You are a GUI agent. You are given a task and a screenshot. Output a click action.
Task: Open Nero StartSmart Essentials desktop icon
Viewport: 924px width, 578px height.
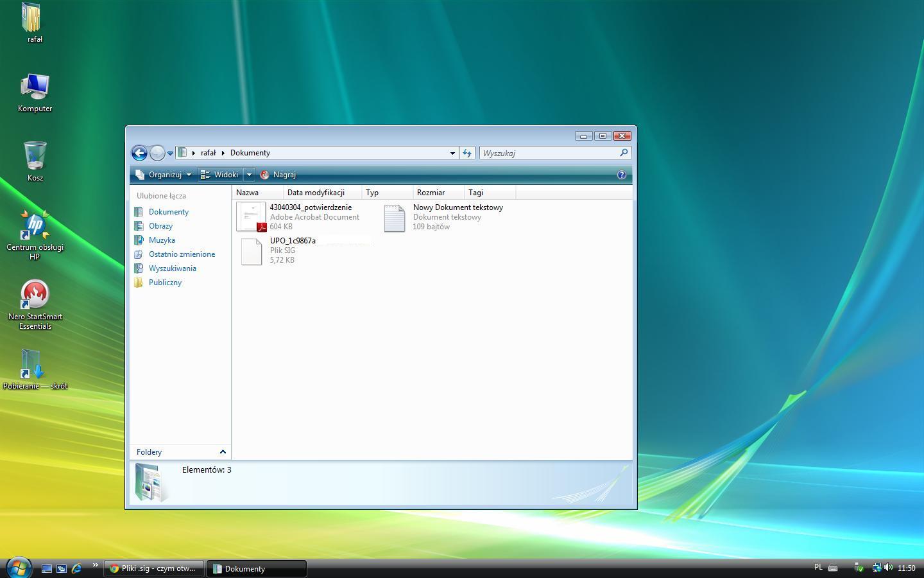point(35,294)
